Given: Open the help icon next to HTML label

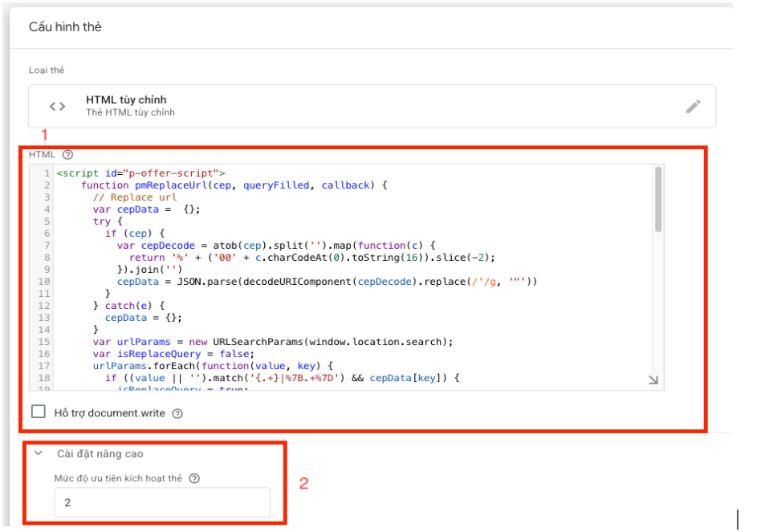Looking at the screenshot, I should 67,155.
